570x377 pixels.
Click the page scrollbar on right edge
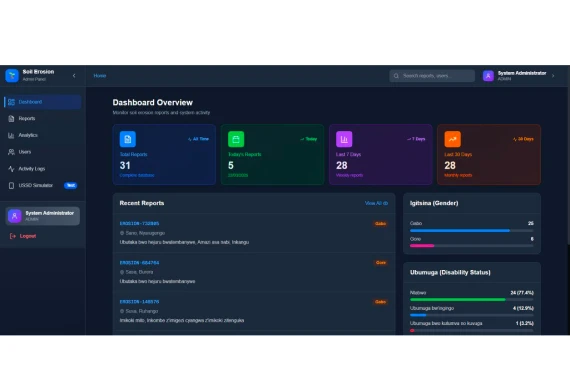568,155
